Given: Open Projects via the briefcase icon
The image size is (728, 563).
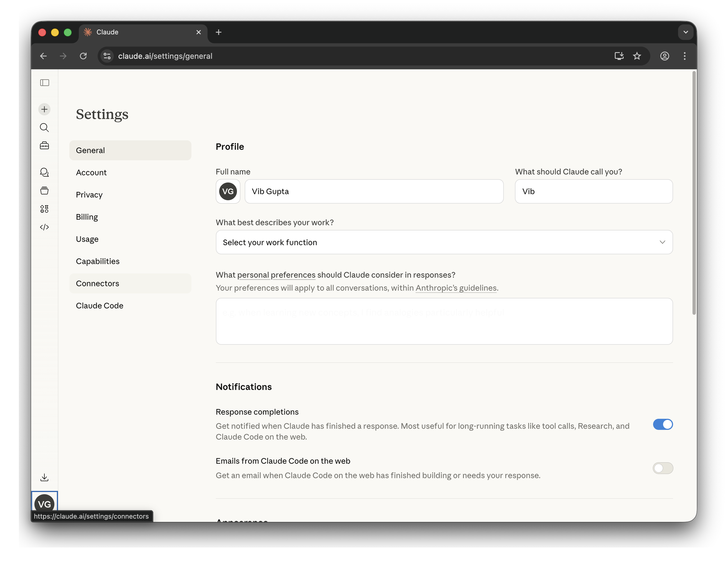Looking at the screenshot, I should tap(44, 145).
